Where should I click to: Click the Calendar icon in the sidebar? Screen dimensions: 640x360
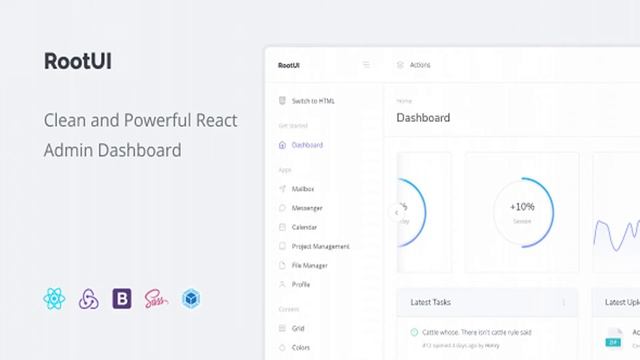point(282,227)
